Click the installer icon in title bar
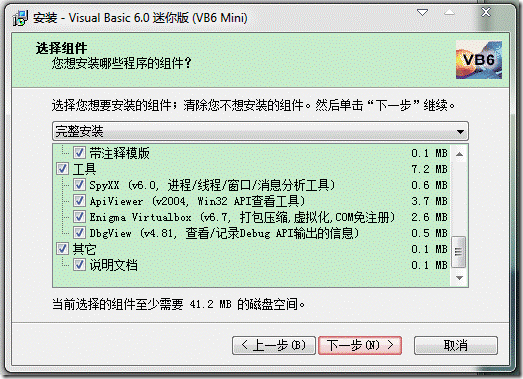Screen dimensions: 523x379 20,18
